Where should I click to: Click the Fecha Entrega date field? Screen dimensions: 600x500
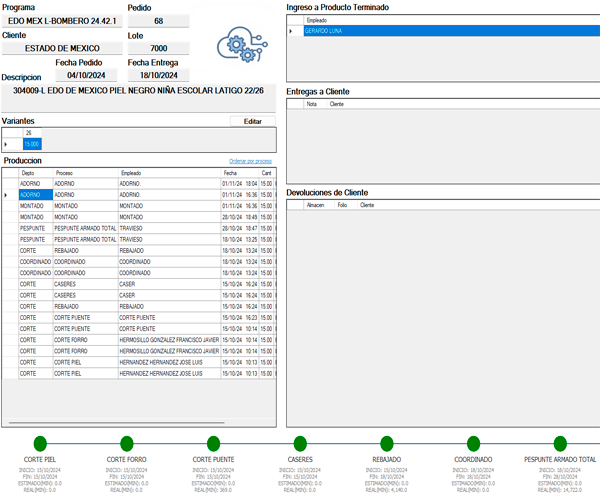click(158, 75)
